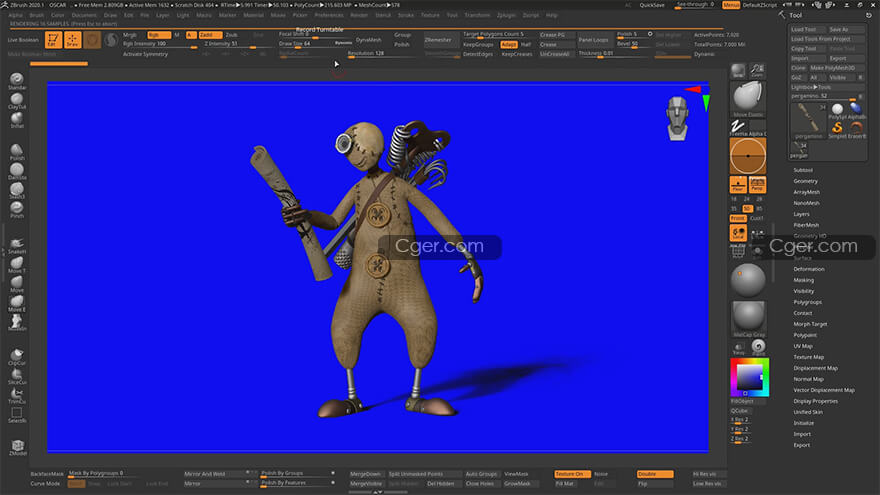Open the Zplugin menu
Screen dimensions: 880x495
pos(506,15)
